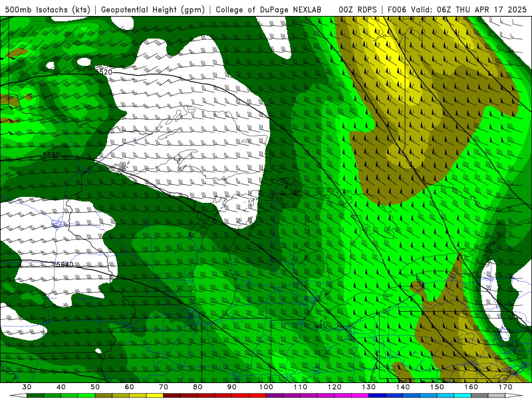Click the 120 value on the color scale
This screenshot has width=532, height=399.
point(334,387)
